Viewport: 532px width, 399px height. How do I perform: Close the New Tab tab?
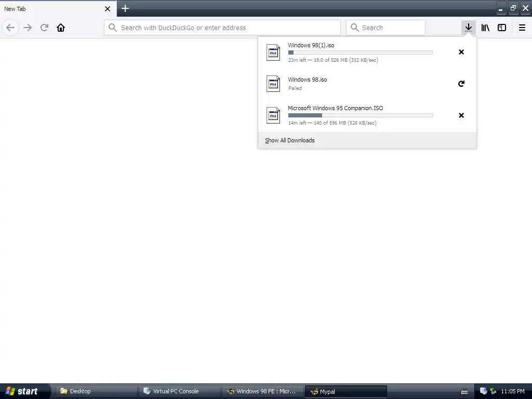[x=108, y=9]
